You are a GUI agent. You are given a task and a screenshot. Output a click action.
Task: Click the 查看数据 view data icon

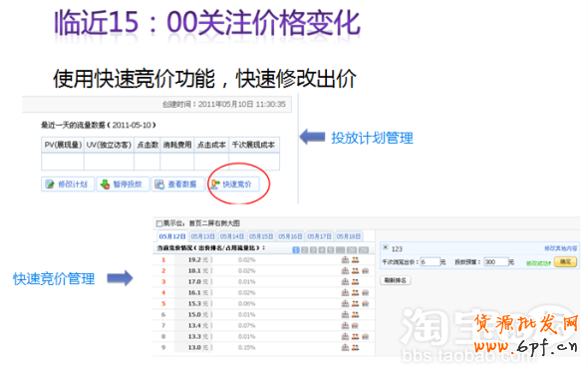pos(159,184)
